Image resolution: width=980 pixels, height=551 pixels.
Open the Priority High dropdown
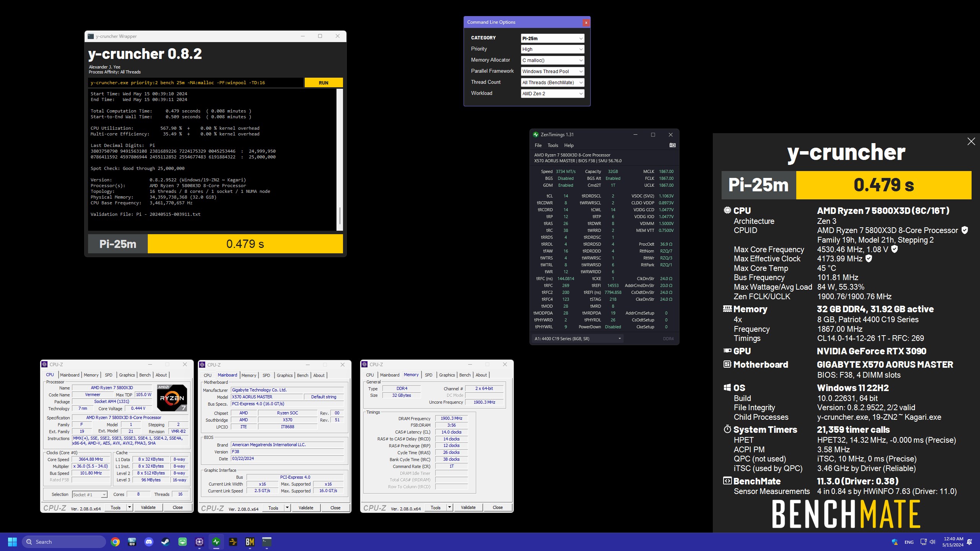click(552, 49)
